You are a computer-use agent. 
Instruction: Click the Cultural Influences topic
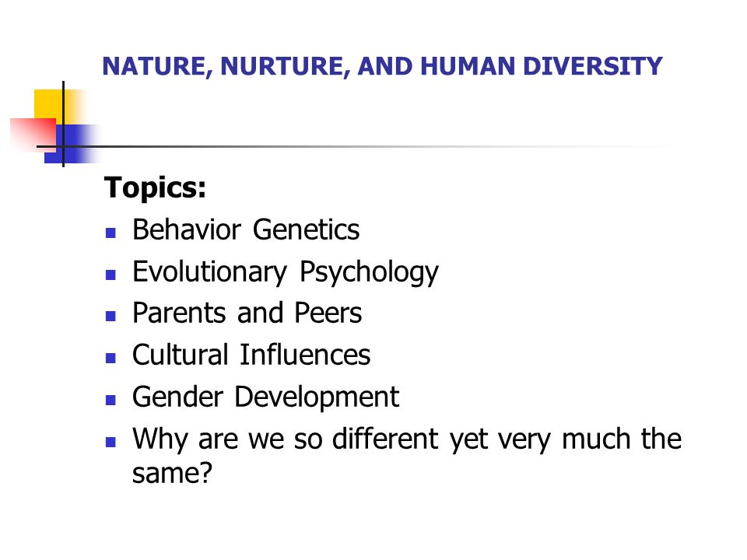(x=251, y=355)
